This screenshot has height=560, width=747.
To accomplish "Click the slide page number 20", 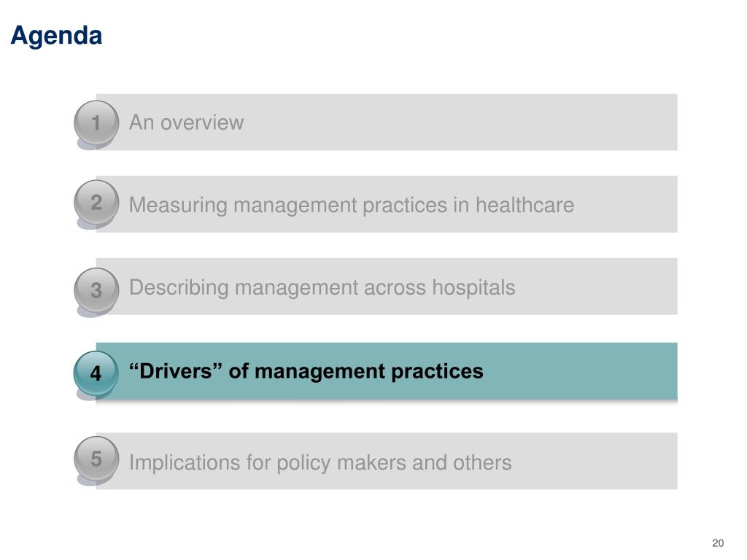I will tap(718, 542).
